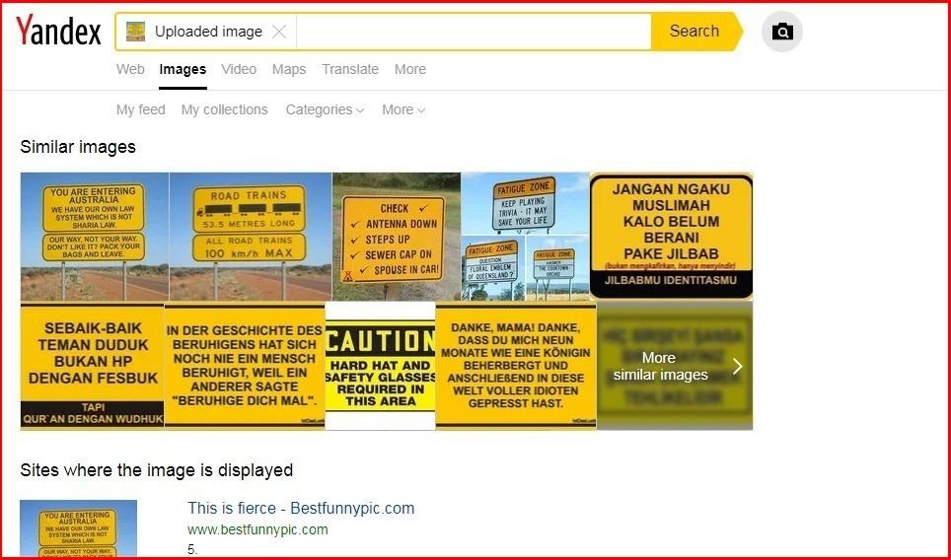Open the Bestfunnypic result thumbnail
Screen dimensions: 951x560
78,528
